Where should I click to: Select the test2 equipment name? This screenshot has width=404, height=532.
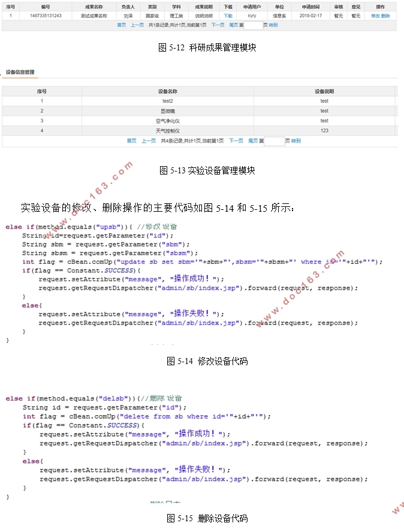tap(168, 101)
